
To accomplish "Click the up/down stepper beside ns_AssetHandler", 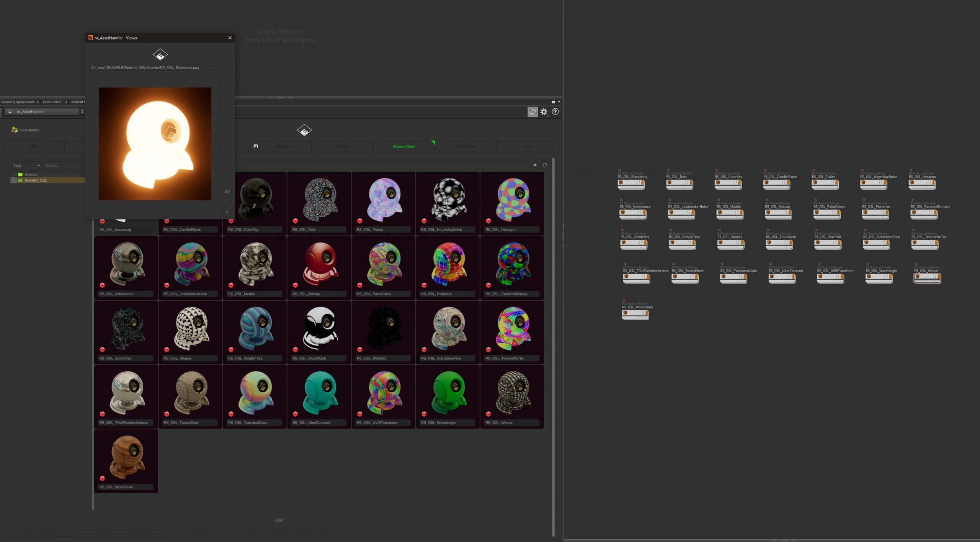I will [x=82, y=111].
